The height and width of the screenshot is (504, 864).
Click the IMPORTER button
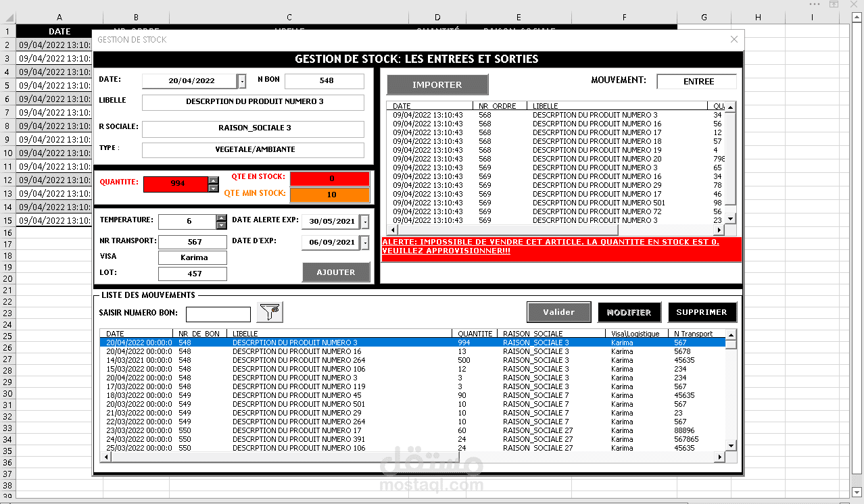point(437,84)
